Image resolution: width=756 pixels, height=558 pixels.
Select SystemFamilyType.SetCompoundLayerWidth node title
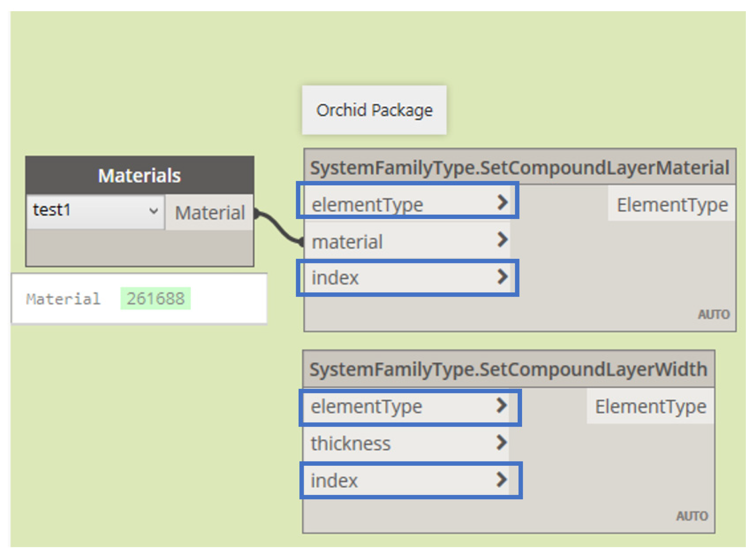[x=508, y=369]
